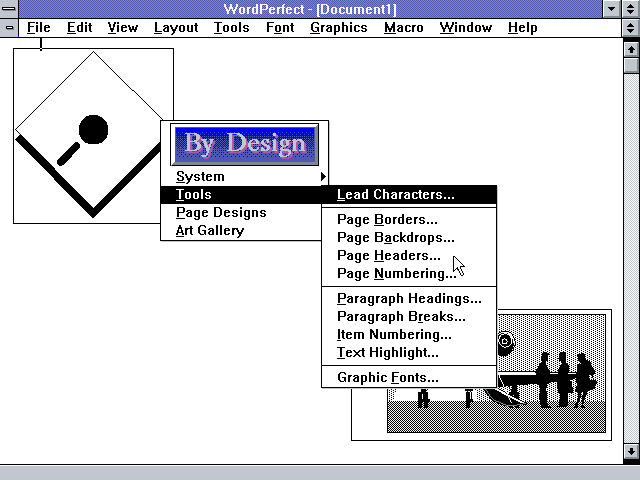This screenshot has height=480, width=640.
Task: Open the Layout menu
Action: point(176,28)
